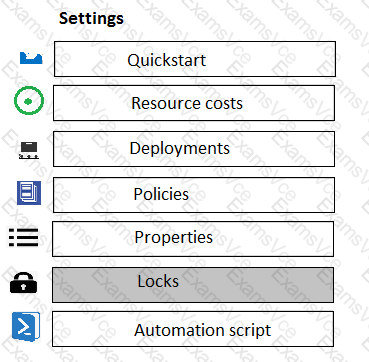
Task: Open the Policies settings entry
Action: (194, 195)
